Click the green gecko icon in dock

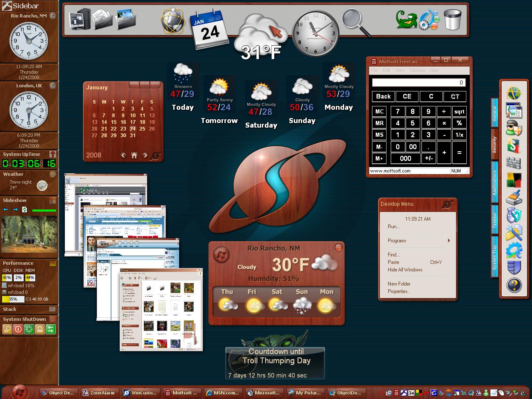click(406, 20)
